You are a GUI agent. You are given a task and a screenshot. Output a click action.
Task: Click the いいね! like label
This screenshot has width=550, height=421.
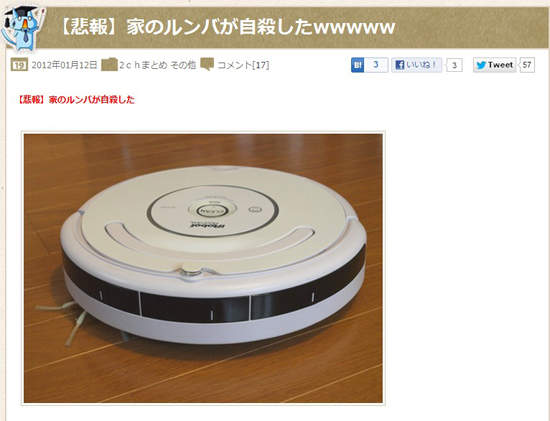421,65
